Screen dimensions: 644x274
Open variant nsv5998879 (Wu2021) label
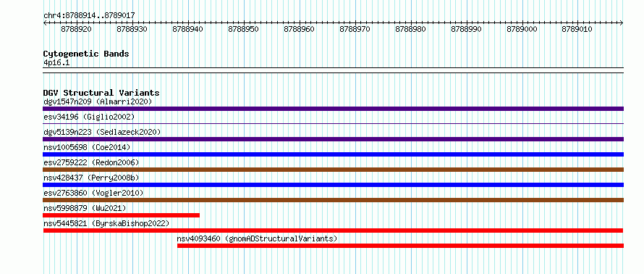point(85,208)
